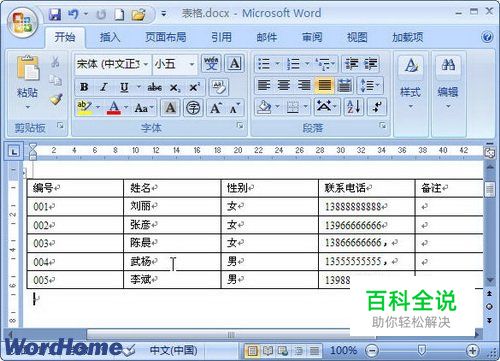This screenshot has height=361, width=500.
Task: Align text left
Action: (264, 85)
